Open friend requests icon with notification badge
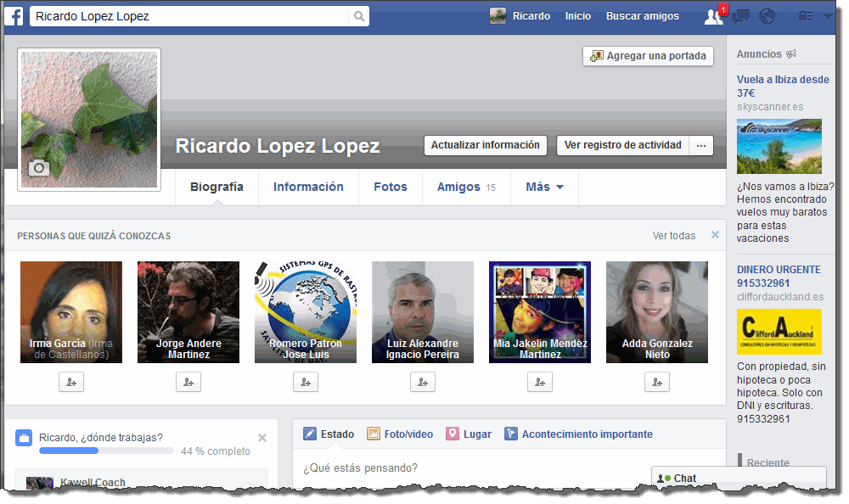849x504 pixels. point(715,16)
